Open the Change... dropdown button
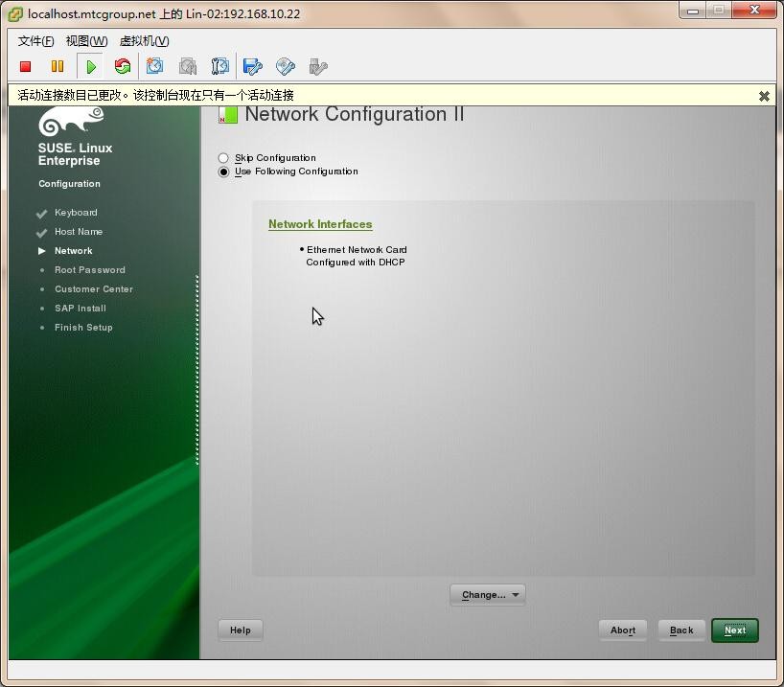784x687 pixels. 488,594
